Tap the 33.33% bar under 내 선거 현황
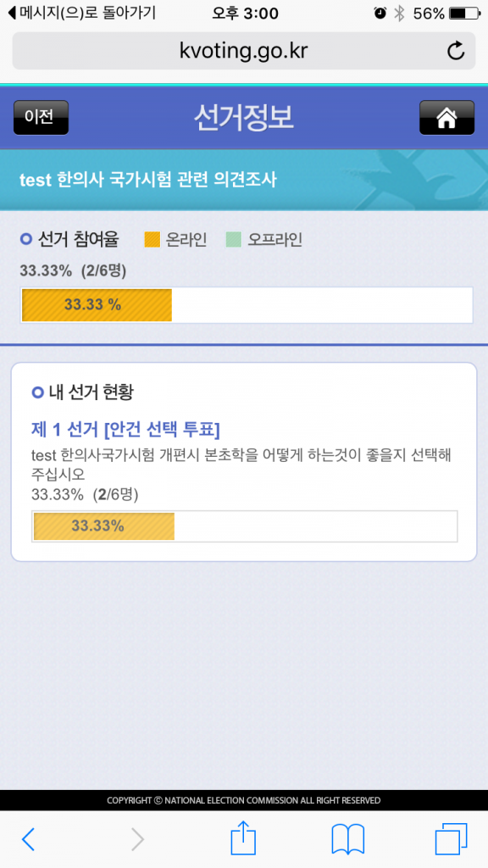The height and width of the screenshot is (868, 488). tap(244, 526)
